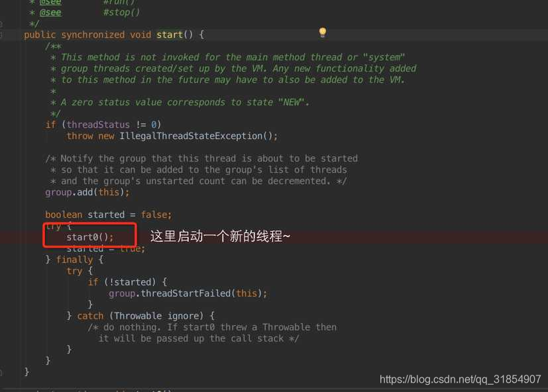The width and height of the screenshot is (548, 392).
Task: Click the gutter line marker left of start() declaration
Action: [3, 34]
